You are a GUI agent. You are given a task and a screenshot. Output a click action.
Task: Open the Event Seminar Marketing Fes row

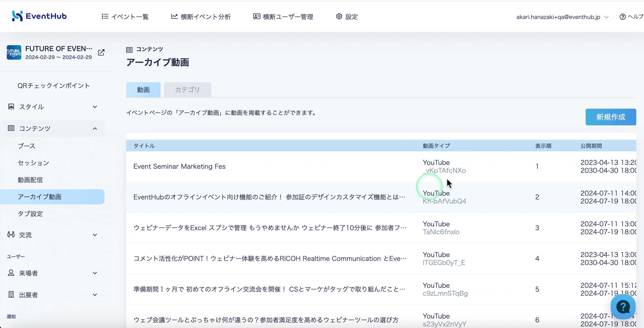click(381, 166)
